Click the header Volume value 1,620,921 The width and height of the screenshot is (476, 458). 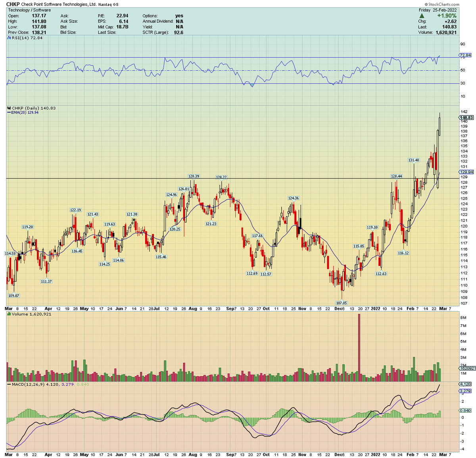(x=446, y=33)
